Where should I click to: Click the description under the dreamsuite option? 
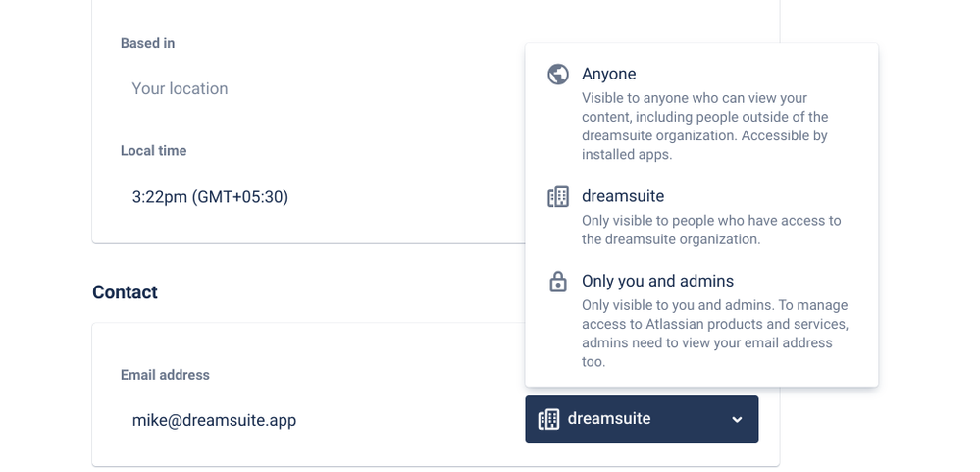pyautogui.click(x=711, y=230)
